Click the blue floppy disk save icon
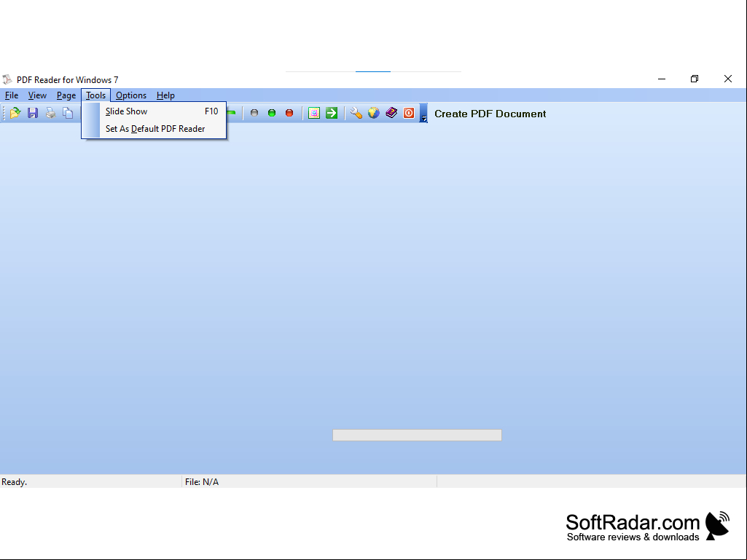The height and width of the screenshot is (560, 747). (x=33, y=113)
